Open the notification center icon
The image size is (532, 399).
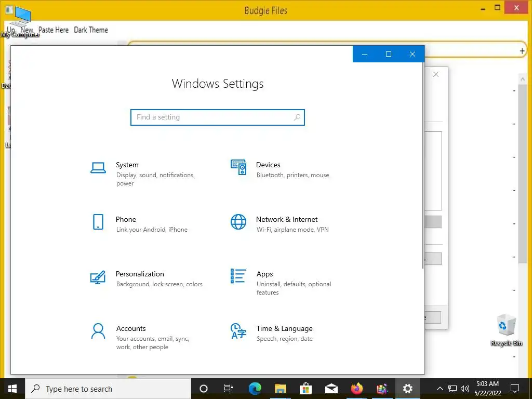tap(515, 389)
